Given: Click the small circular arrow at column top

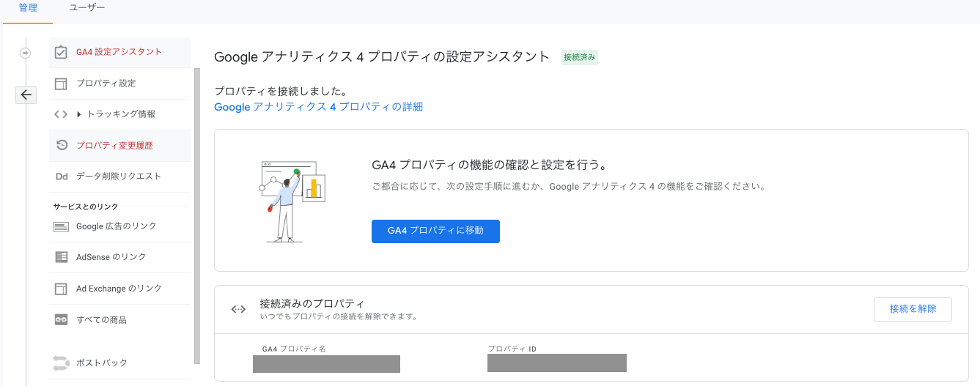Looking at the screenshot, I should point(26,53).
